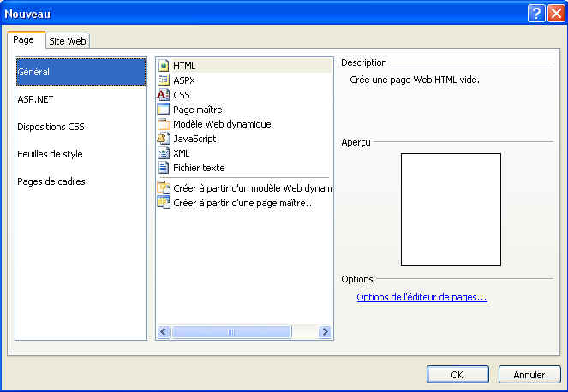Click the icon beside Créer à partir d'un modèle Web
The width and height of the screenshot is (568, 392).
point(164,187)
